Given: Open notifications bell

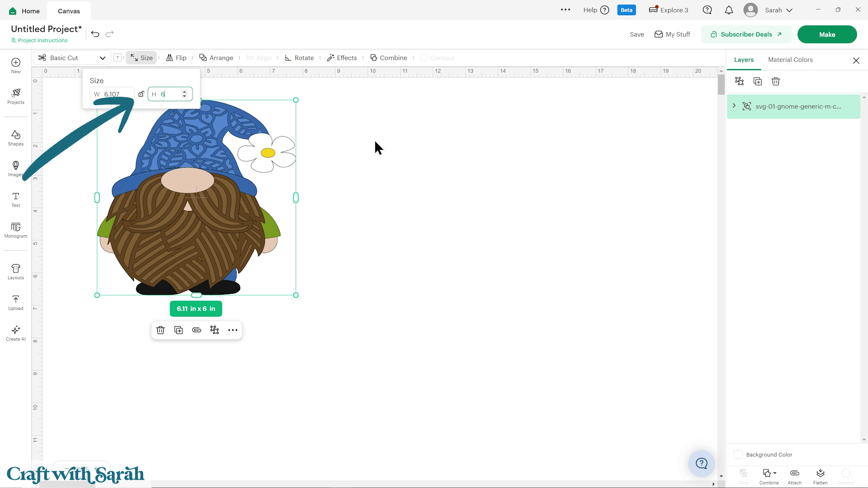Looking at the screenshot, I should pyautogui.click(x=729, y=10).
